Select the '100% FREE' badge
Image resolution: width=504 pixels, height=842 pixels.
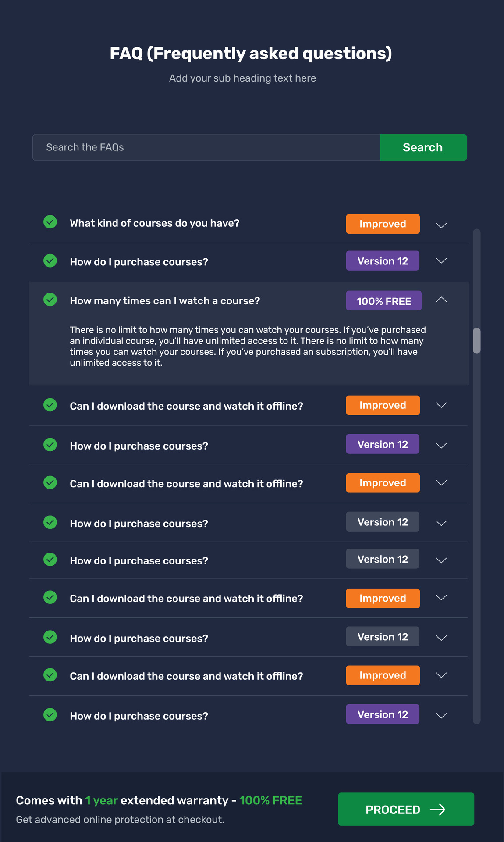[383, 301]
